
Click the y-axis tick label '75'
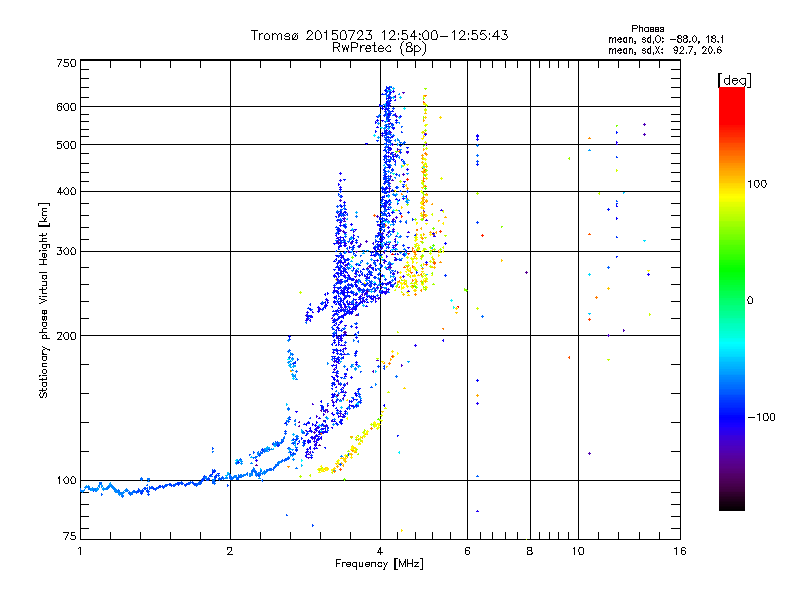point(70,536)
